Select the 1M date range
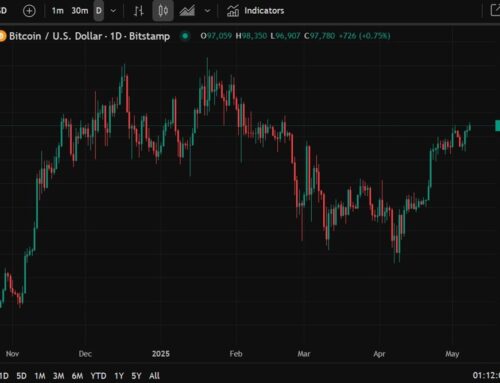The image size is (500, 383). [40, 376]
